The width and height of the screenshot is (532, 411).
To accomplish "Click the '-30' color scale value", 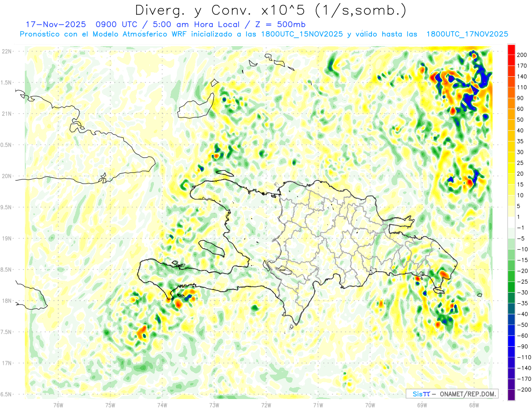I will 524,293.
